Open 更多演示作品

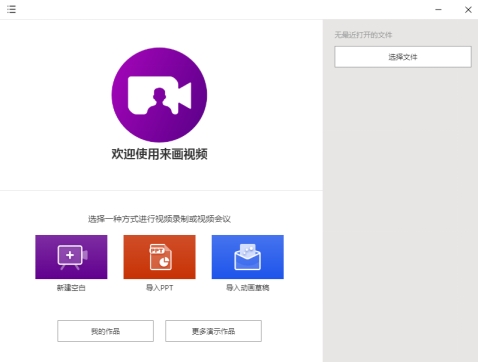tap(213, 331)
